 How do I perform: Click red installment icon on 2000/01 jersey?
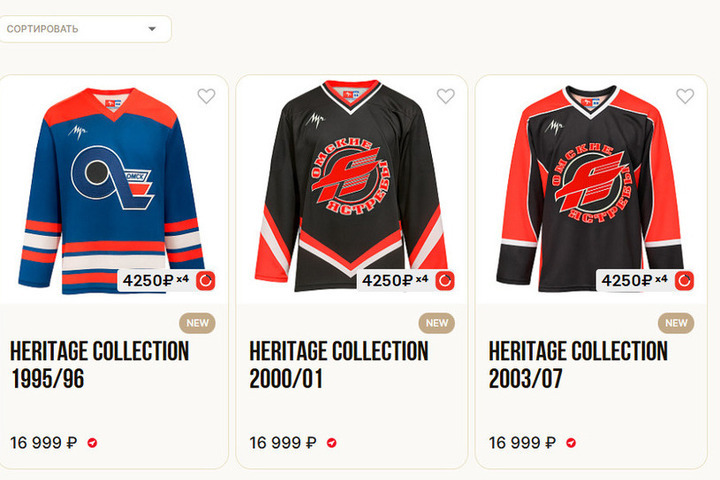click(445, 280)
